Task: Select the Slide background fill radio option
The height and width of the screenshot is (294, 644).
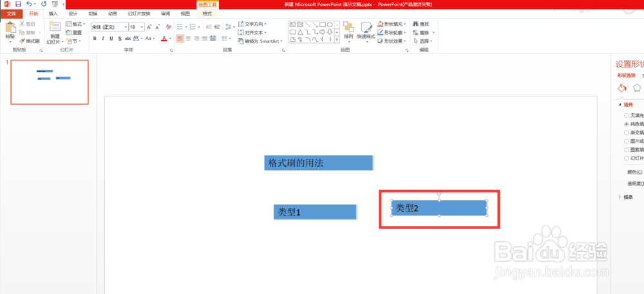Action: pos(627,158)
